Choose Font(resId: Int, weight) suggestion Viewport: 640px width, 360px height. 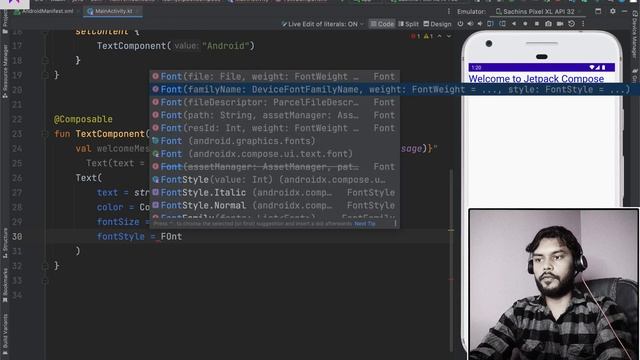tap(274, 128)
